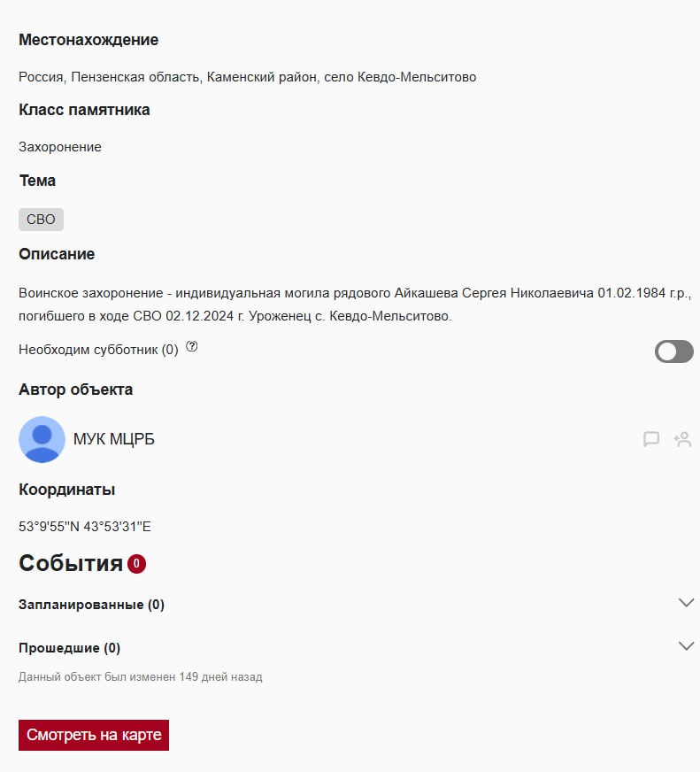Image resolution: width=700 pixels, height=772 pixels.
Task: Expand Запланированные section with its chevron arrow
Action: pos(686,603)
